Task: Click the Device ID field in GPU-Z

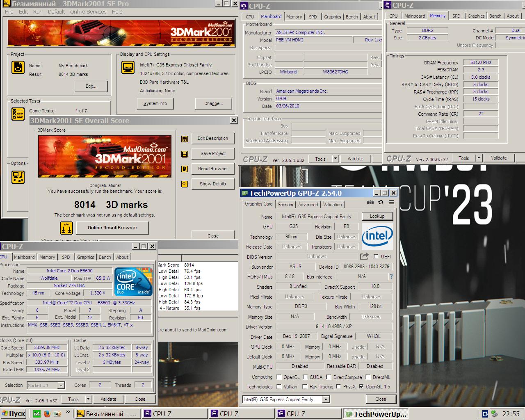Action: [367, 267]
